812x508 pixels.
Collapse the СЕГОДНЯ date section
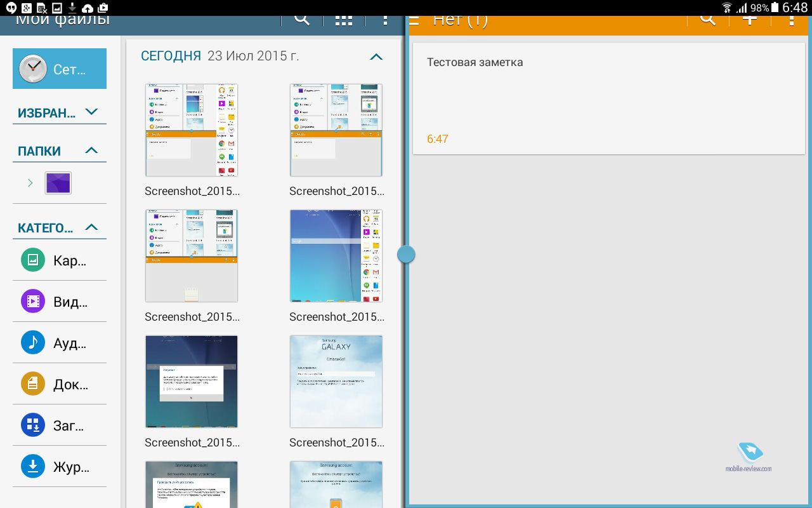click(x=376, y=57)
